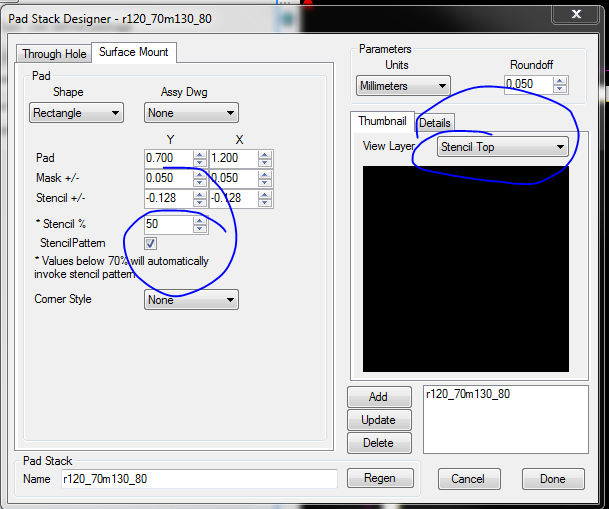
Task: Open the Thumbnail tab
Action: [382, 121]
